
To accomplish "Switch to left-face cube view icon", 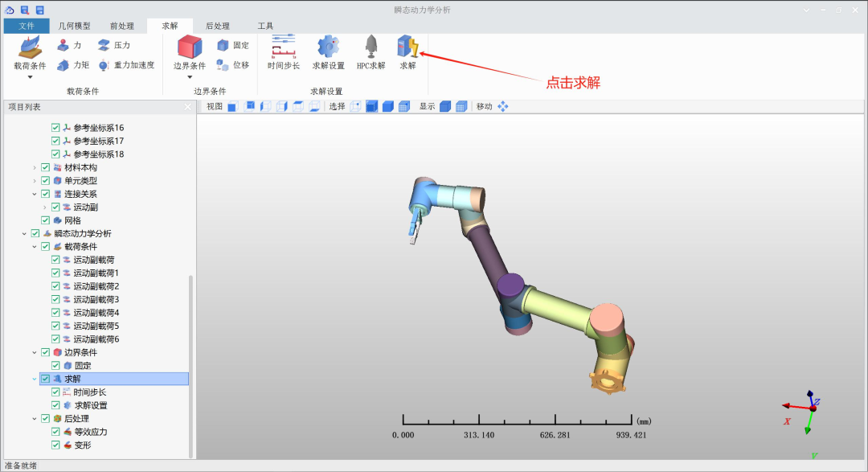I will pyautogui.click(x=265, y=106).
